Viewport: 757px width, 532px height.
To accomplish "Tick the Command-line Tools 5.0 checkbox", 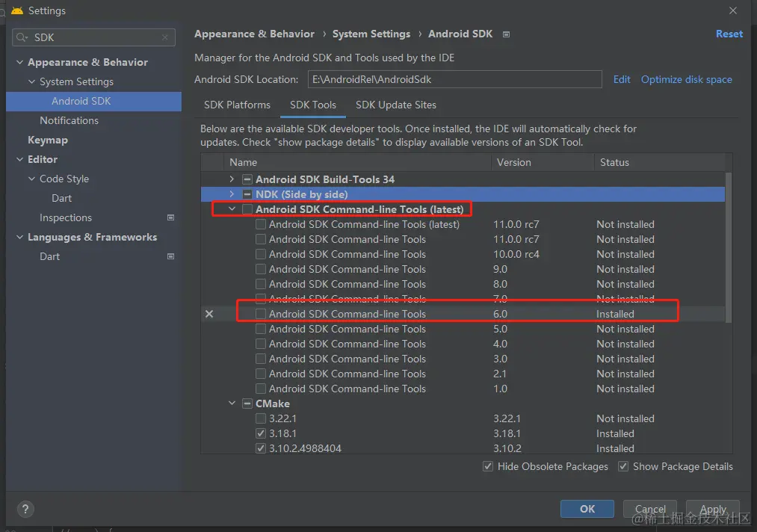I will click(261, 329).
